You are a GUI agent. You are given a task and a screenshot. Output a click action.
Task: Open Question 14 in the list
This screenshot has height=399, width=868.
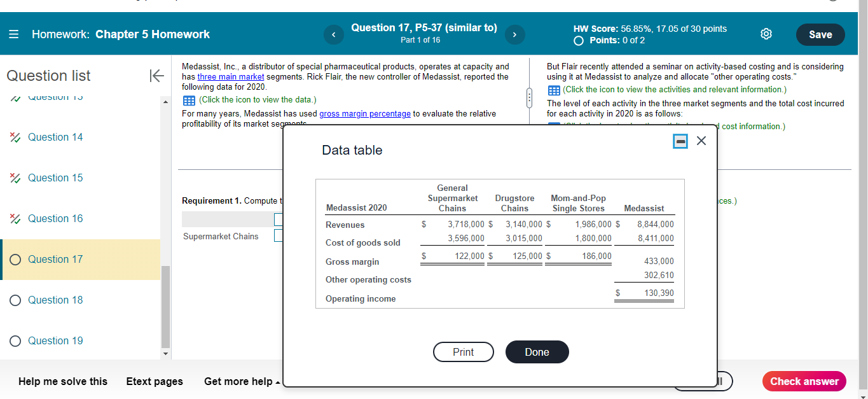pos(55,137)
